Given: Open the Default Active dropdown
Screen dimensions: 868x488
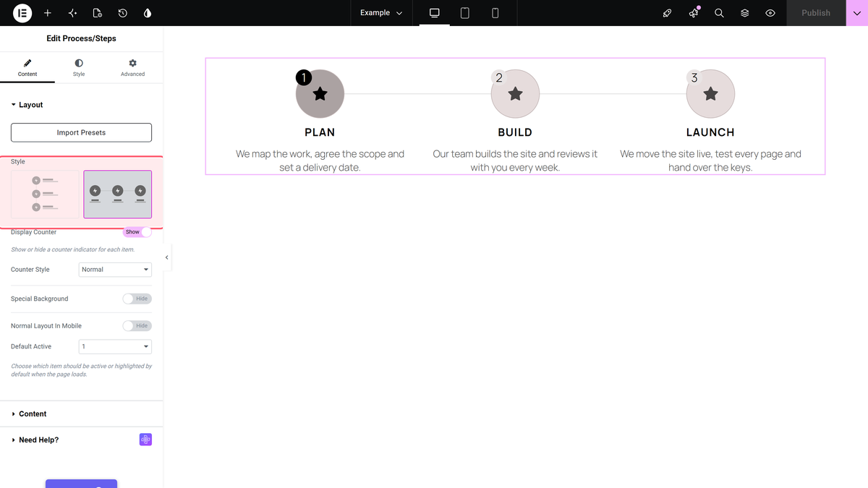Looking at the screenshot, I should [115, 346].
